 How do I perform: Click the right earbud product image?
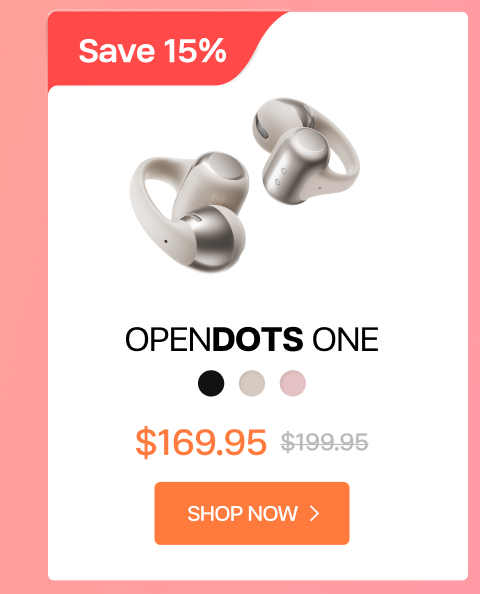click(306, 151)
